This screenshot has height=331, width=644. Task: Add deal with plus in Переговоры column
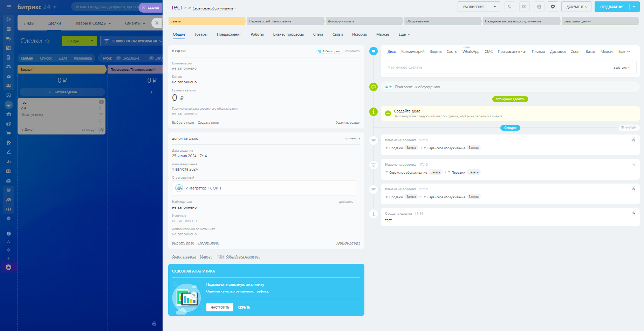pyautogui.click(x=151, y=92)
